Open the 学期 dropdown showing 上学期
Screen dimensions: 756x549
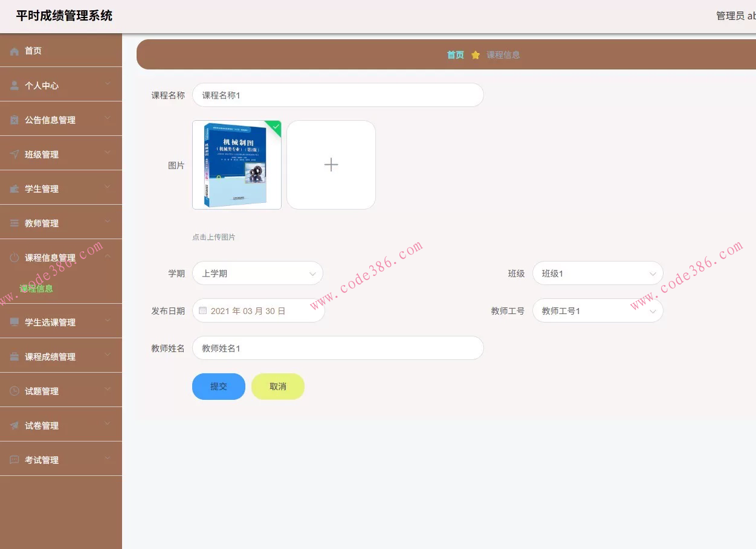(257, 273)
